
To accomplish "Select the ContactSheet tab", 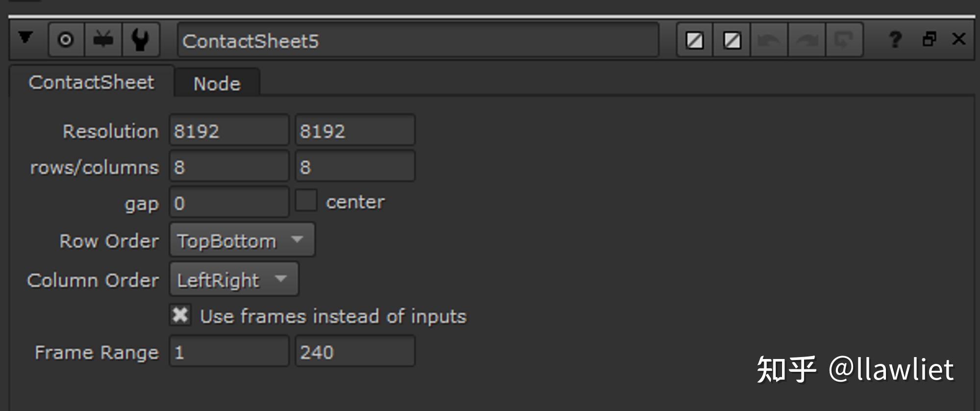I will [x=91, y=82].
